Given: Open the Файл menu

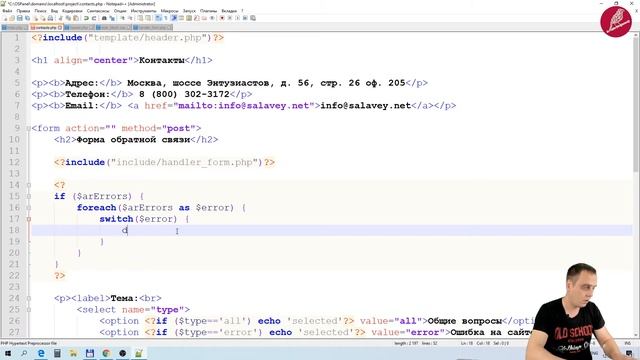Looking at the screenshot, I should [x=7, y=11].
